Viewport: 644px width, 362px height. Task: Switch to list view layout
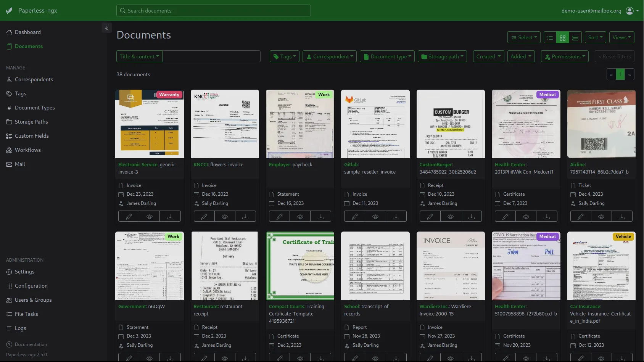click(x=550, y=37)
